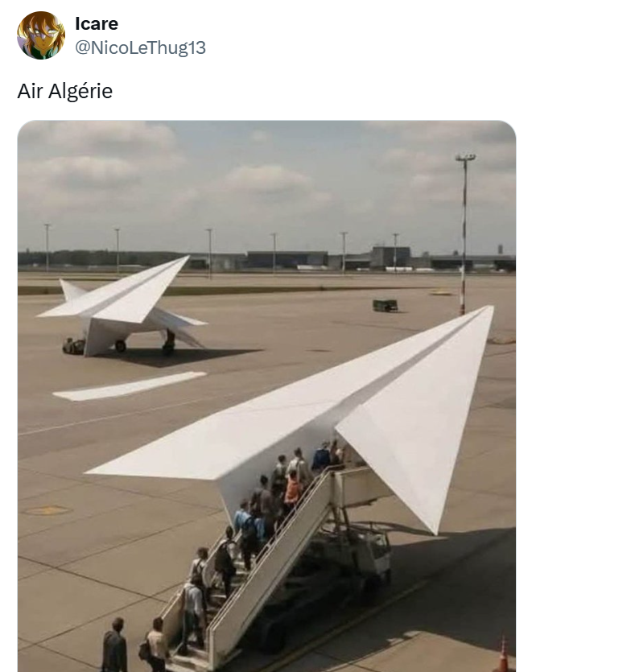Select the "Air Algérie" tweet text
635x672 pixels.
point(64,91)
